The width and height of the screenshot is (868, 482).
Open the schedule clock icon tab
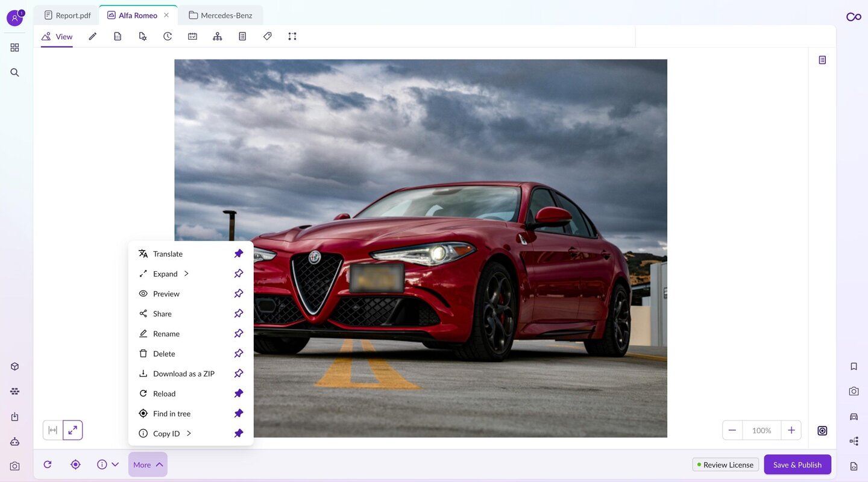168,36
